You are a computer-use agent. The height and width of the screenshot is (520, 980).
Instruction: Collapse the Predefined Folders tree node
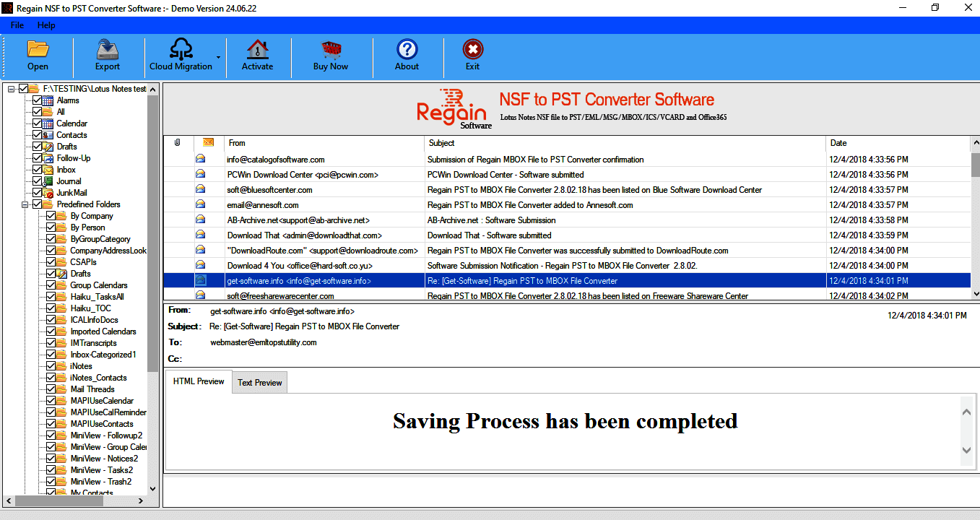coord(25,204)
